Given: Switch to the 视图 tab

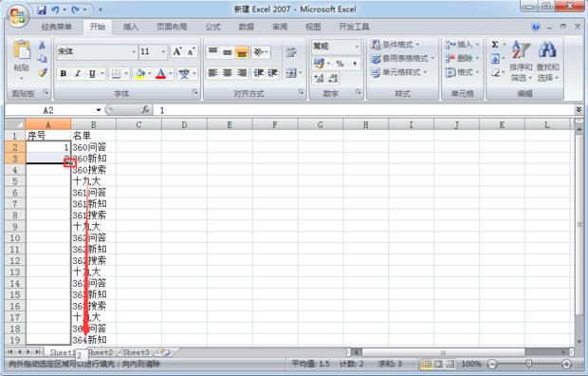Looking at the screenshot, I should [313, 27].
